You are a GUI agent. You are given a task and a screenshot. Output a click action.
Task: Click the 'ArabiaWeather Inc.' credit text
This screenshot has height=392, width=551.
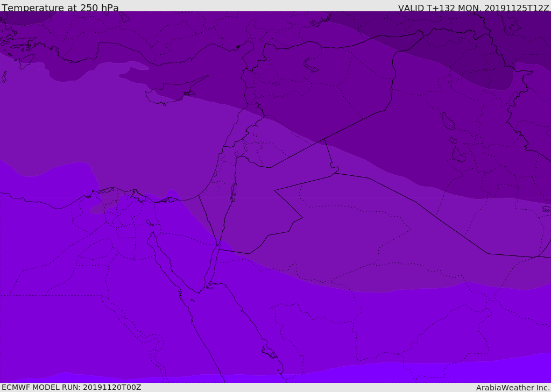pyautogui.click(x=513, y=388)
